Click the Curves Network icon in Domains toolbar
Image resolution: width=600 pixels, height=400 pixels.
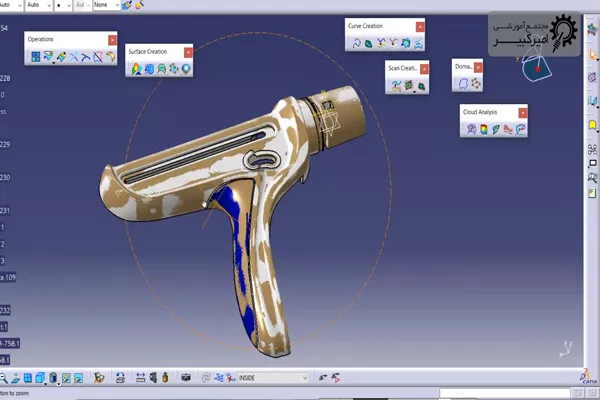476,83
